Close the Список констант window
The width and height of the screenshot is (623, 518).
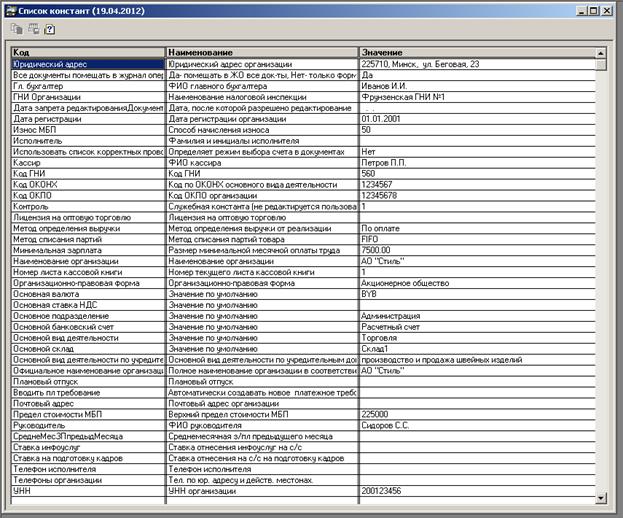coord(607,11)
